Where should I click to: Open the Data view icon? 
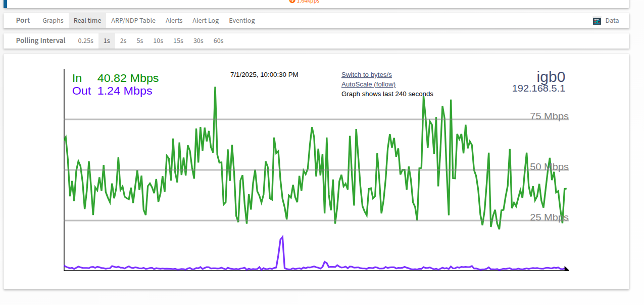(x=597, y=20)
